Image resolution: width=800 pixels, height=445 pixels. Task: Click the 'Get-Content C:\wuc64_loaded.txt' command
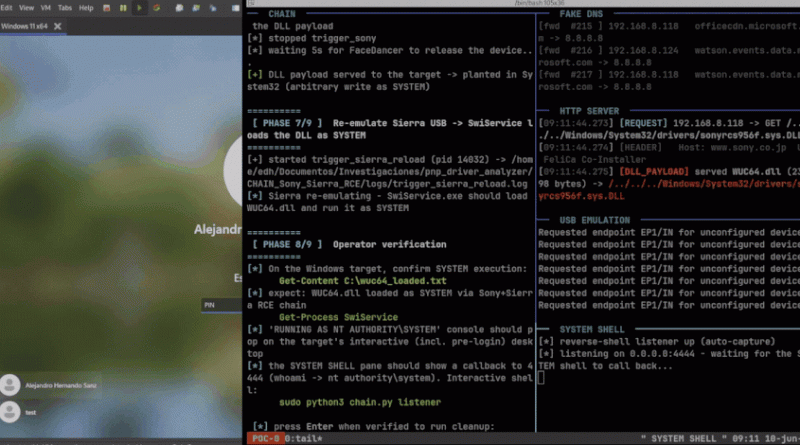tap(362, 281)
